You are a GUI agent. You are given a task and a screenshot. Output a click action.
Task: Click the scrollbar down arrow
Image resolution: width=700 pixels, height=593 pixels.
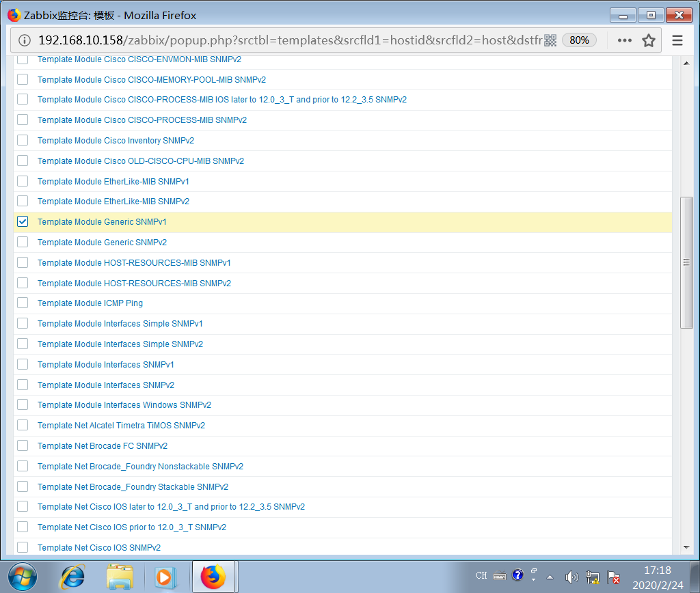click(686, 547)
